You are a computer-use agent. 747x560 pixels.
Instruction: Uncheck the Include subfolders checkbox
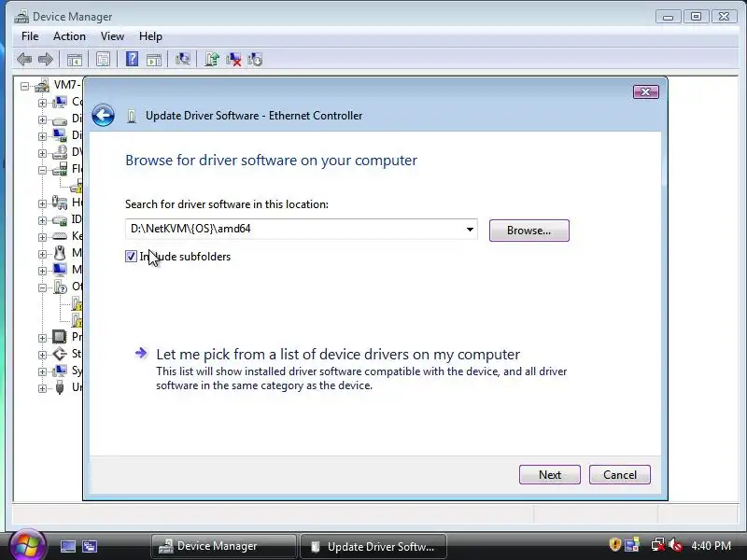[x=131, y=256]
